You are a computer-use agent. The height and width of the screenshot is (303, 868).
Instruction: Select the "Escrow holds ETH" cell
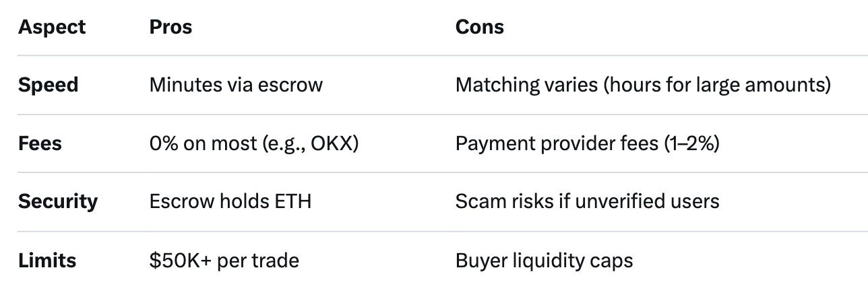pyautogui.click(x=230, y=201)
